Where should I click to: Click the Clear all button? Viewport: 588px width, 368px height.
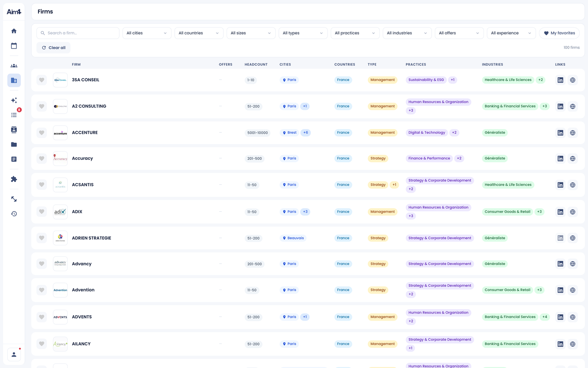53,48
